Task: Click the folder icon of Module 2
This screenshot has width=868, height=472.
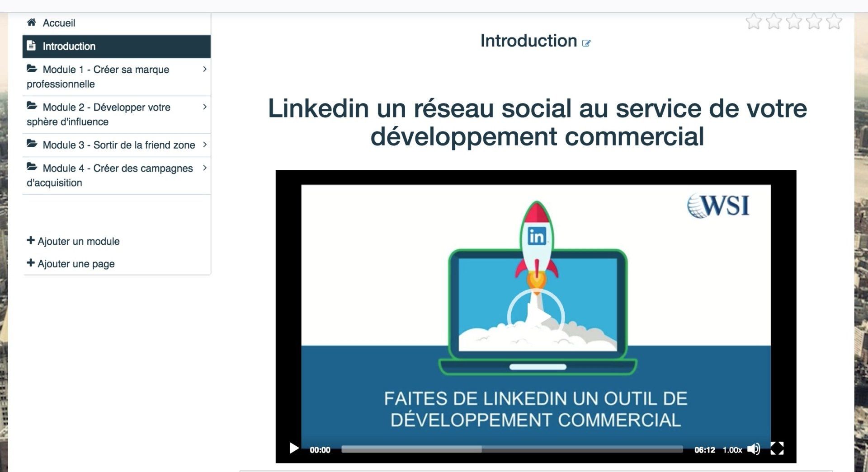Action: coord(32,106)
